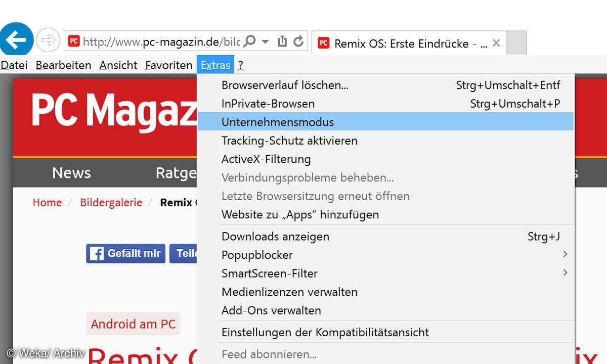The height and width of the screenshot is (364, 607).
Task: Click the Facebook Gefällt mir button
Action: [x=125, y=253]
